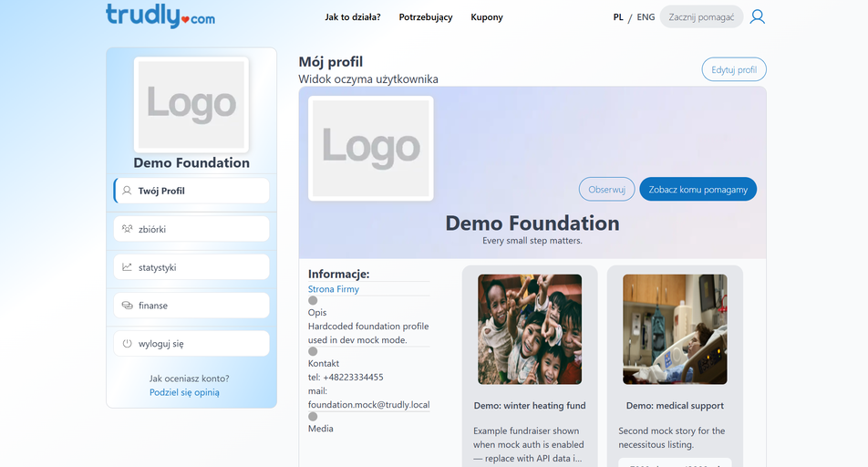Click the 'Media' label
Image resolution: width=868 pixels, height=467 pixels.
(321, 429)
